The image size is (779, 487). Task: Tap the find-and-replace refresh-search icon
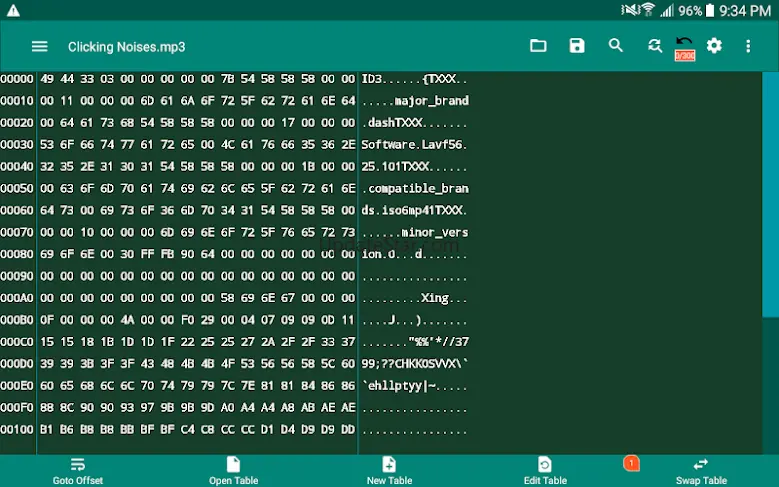pyautogui.click(x=655, y=46)
